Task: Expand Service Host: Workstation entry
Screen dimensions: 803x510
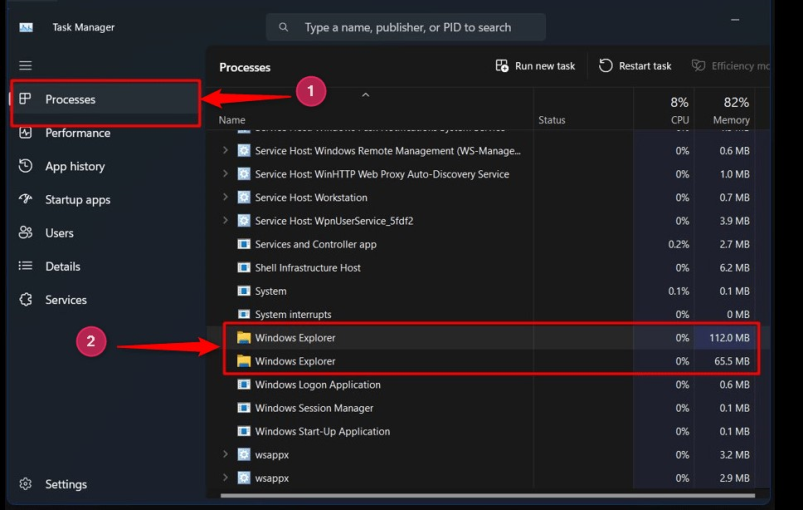Action: pyautogui.click(x=225, y=198)
